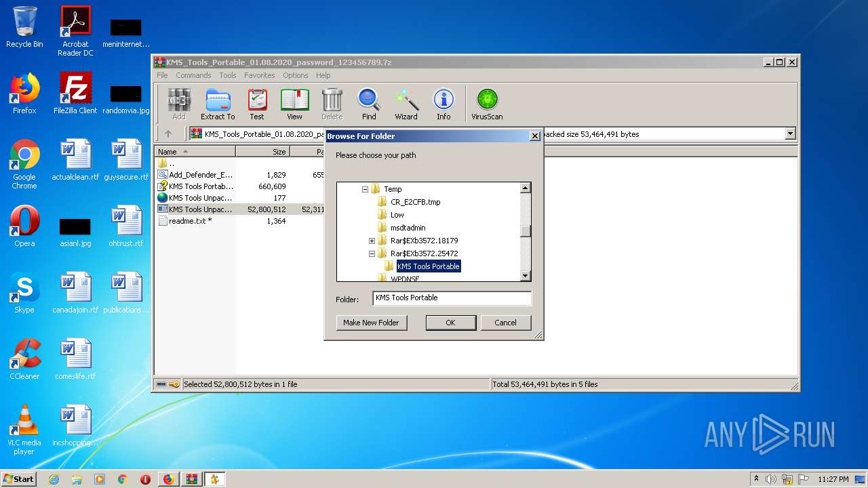Screen dimensions: 868x488
Task: Go up one folder level arrow
Action: click(168, 134)
